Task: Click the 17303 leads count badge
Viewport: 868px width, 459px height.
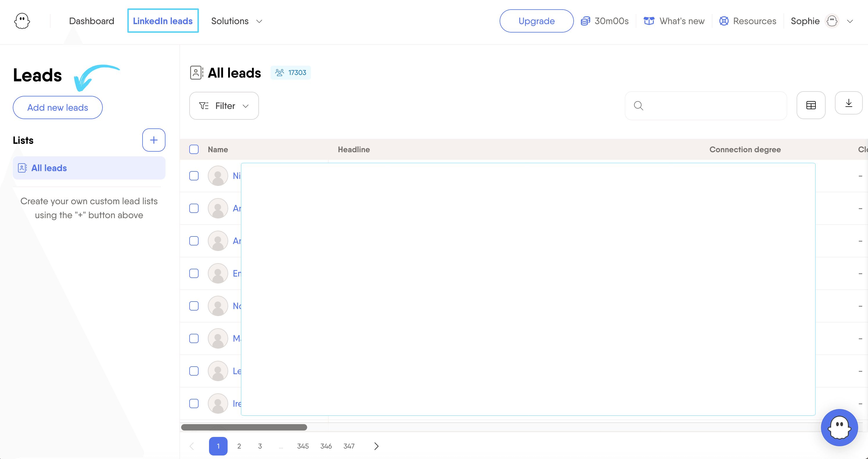Action: click(291, 73)
